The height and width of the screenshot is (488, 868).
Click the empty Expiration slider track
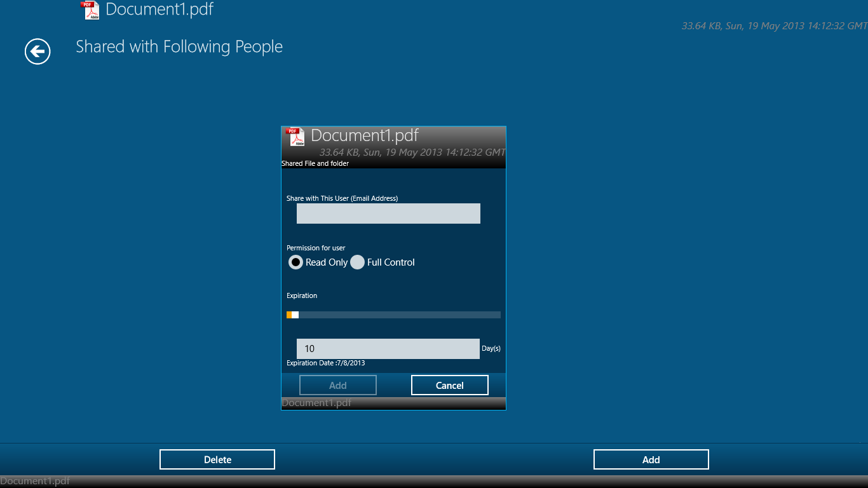[x=400, y=315]
